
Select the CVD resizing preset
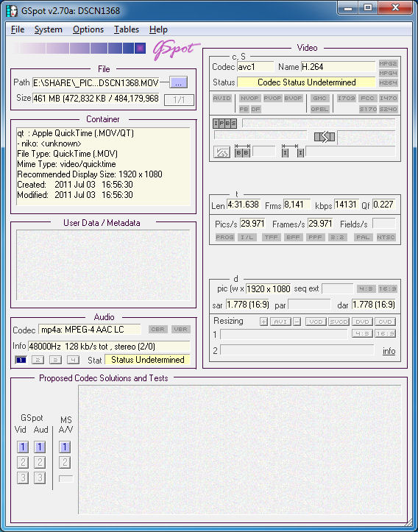pyautogui.click(x=385, y=322)
